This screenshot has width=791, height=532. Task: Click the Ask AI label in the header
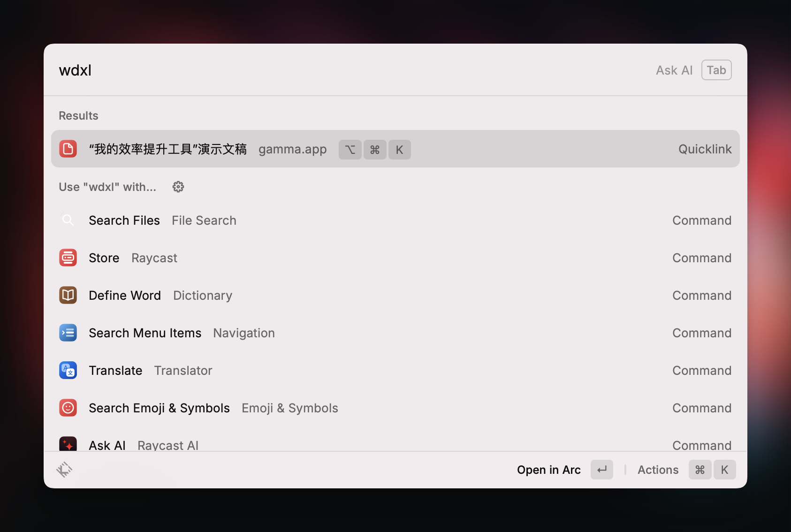(x=674, y=70)
